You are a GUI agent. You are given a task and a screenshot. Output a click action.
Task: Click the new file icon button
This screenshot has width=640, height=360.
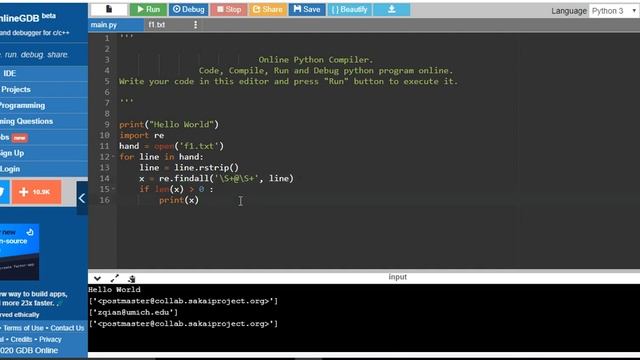[x=109, y=9]
